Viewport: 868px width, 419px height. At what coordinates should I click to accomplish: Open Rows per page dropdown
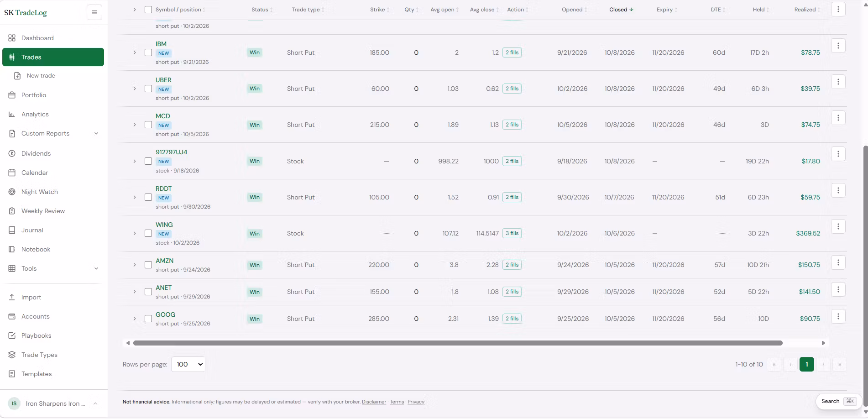[188, 364]
